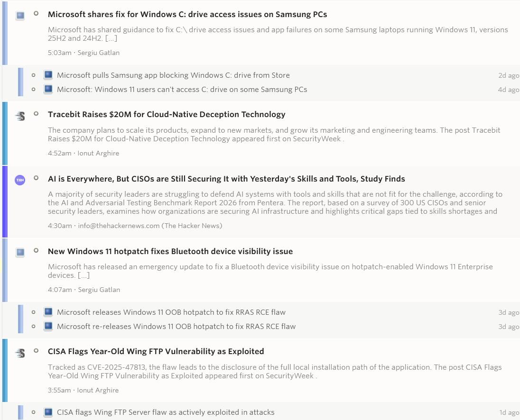This screenshot has height=420, width=520.
Task: Click the AI and CISOs article summary text
Action: click(275, 202)
